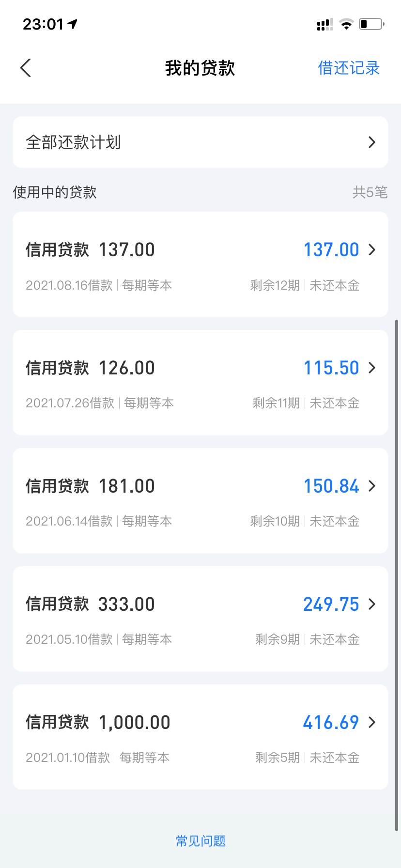The image size is (401, 868).
Task: Select the 信用贷款 181.00 loan card
Action: pos(200,501)
